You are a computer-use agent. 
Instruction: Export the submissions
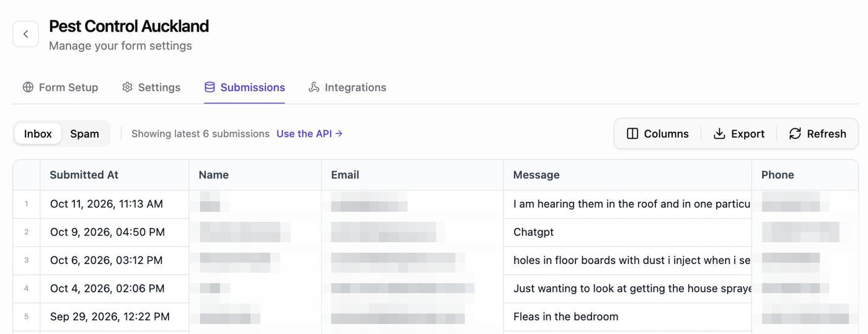(x=739, y=133)
